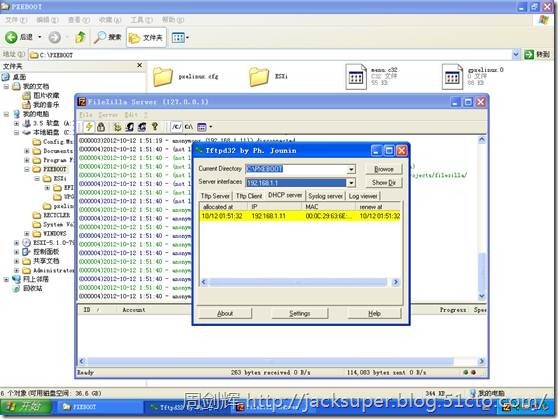Open the File menu in FileZilla Server
The width and height of the screenshot is (558, 419).
86,115
